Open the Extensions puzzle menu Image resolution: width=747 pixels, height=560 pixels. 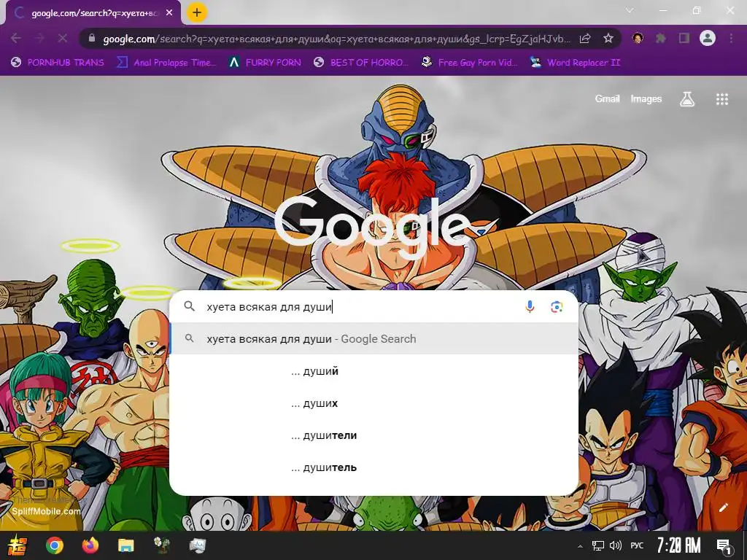661,38
